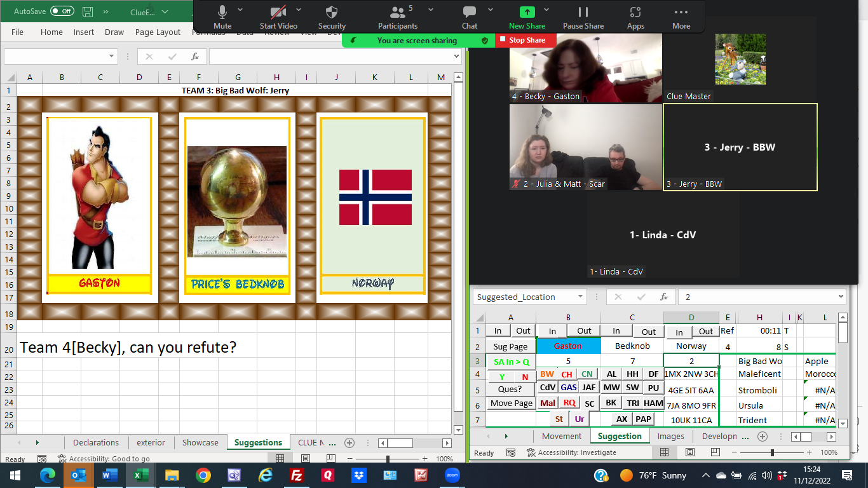
Task: Click right workbook zoom slider handle
Action: pyautogui.click(x=772, y=452)
